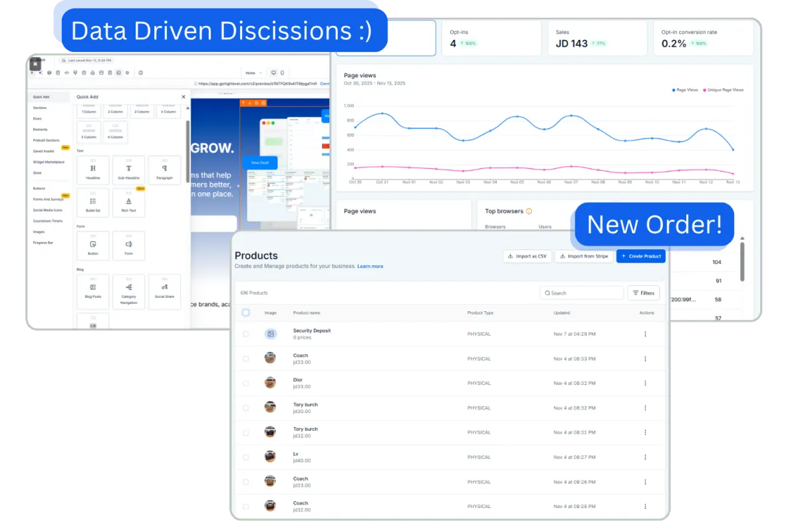Add a Form element from Quick Add
Image resolution: width=798 pixels, height=532 pixels.
(128, 246)
